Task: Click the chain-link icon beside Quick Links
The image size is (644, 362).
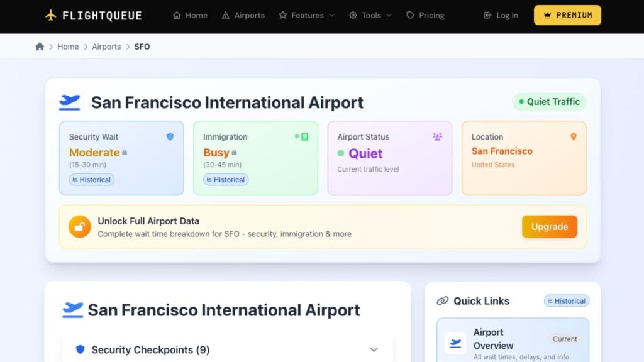Action: click(x=442, y=301)
